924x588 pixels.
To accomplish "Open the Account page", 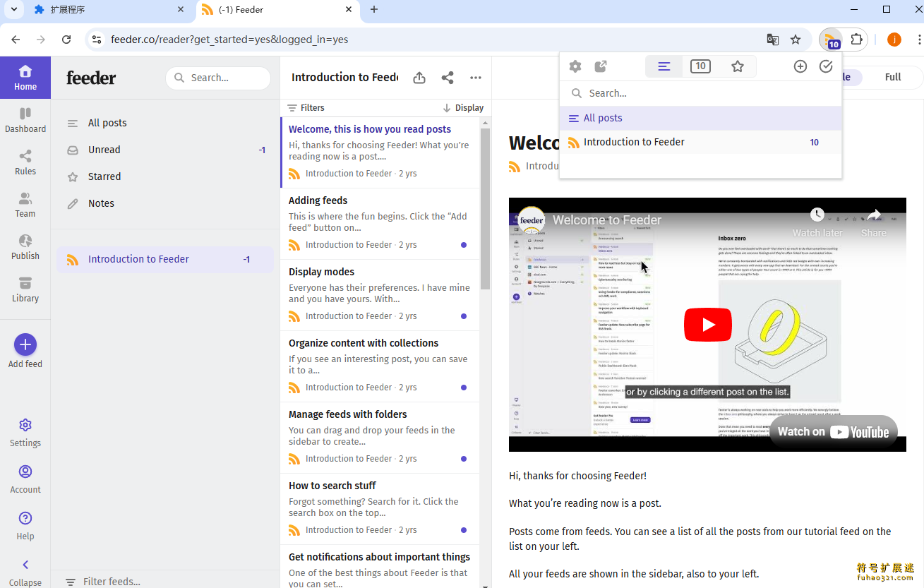I will [25, 479].
